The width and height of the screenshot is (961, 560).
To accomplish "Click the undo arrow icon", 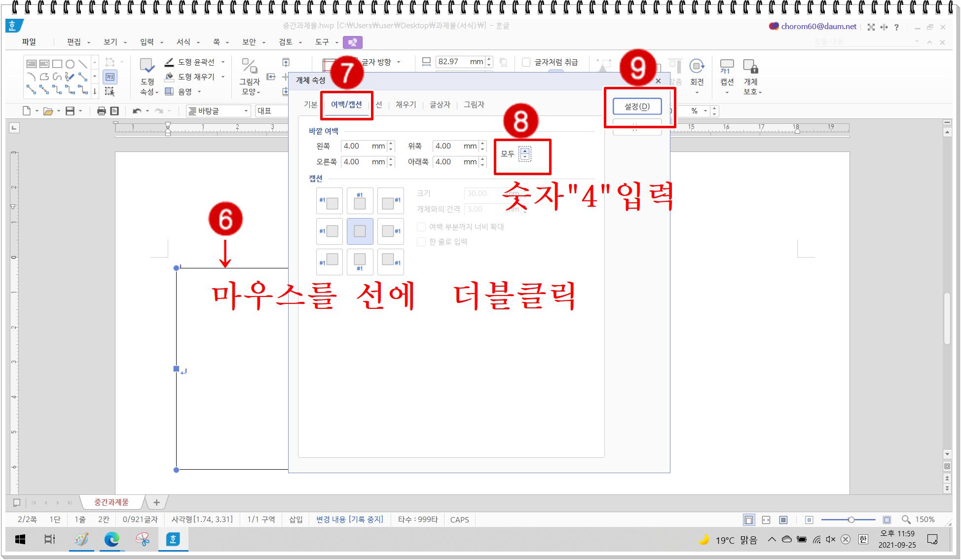I will click(x=137, y=111).
